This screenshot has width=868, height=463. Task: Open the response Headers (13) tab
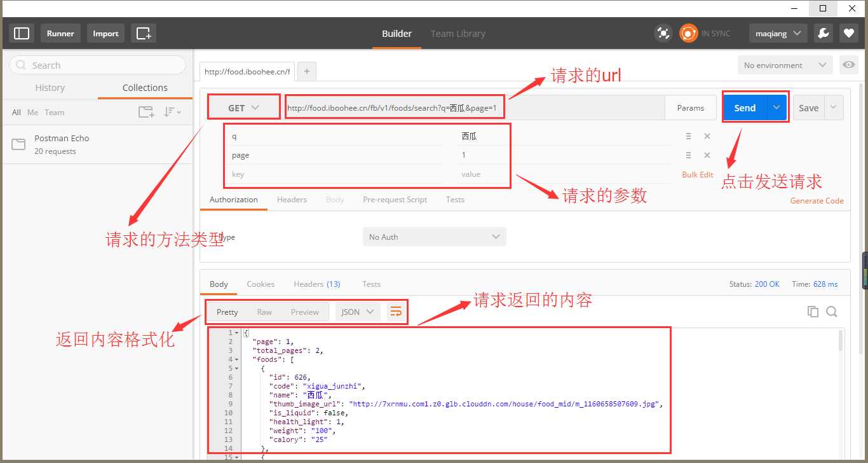tap(316, 284)
